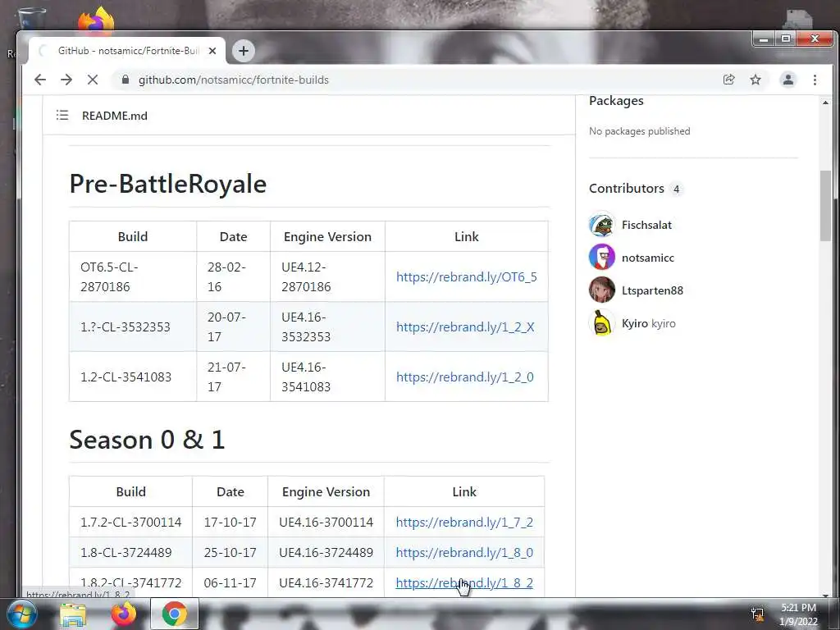Click the page's vertical scrollbar thumb
The image size is (840, 630).
(x=825, y=206)
